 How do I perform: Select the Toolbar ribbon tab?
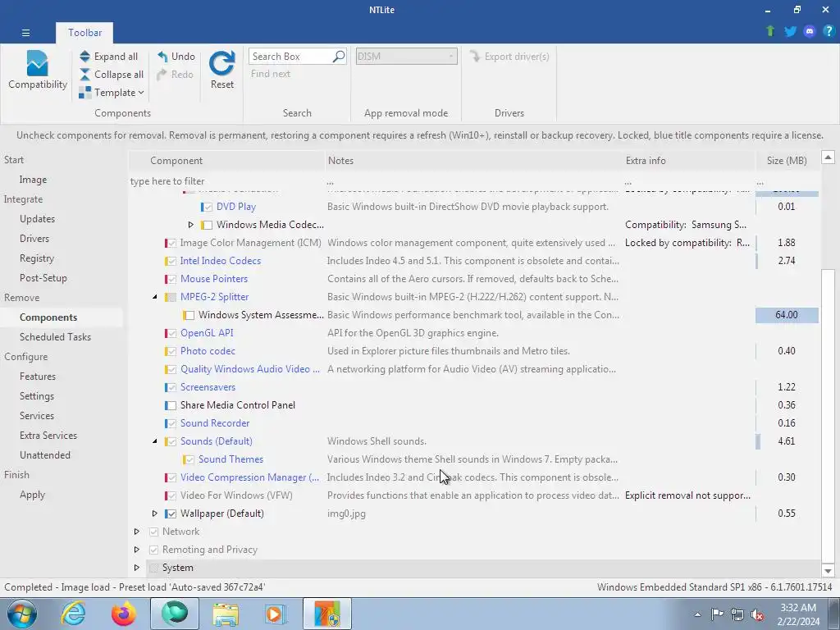pos(84,33)
